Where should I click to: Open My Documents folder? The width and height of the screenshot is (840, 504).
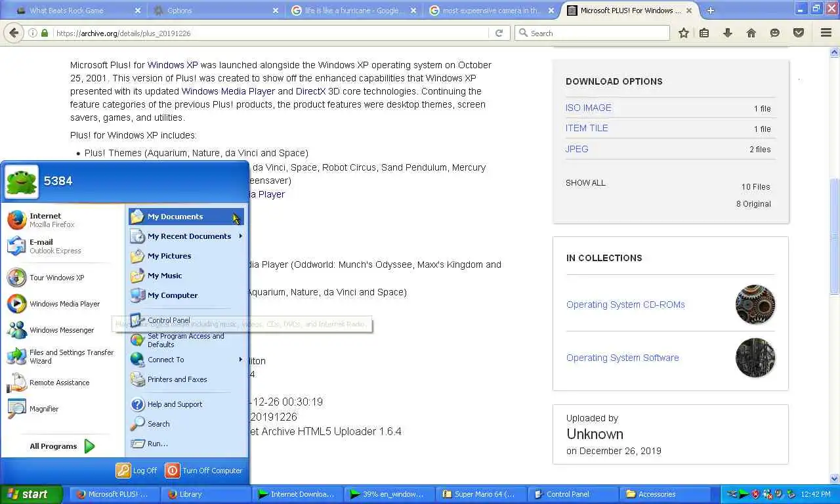186,217
